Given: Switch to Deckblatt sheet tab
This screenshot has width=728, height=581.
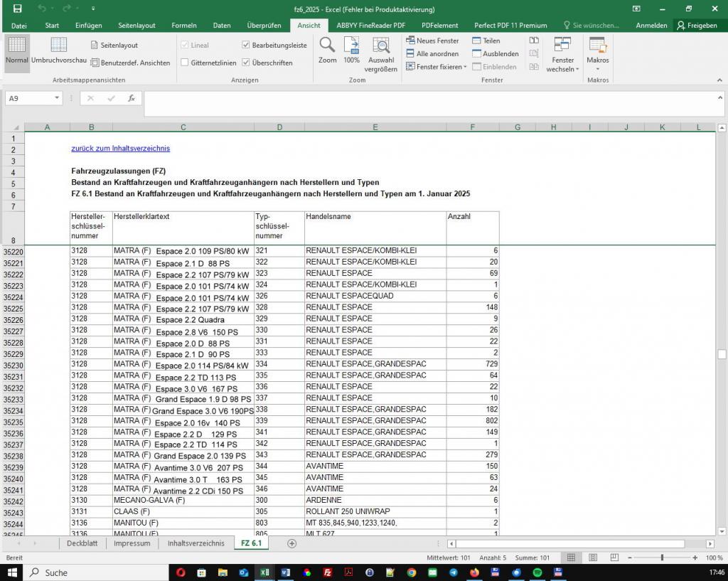Looking at the screenshot, I should click(x=82, y=543).
